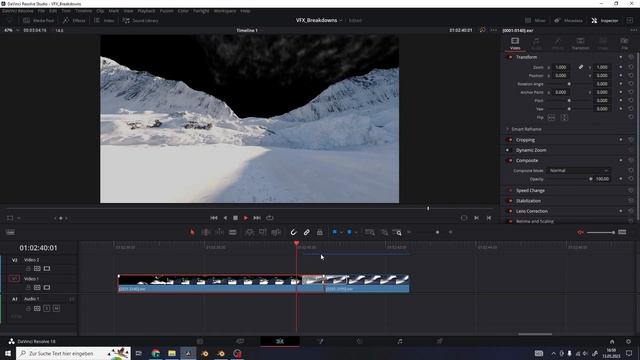Open the Timeline View Options icon

[x=11, y=232]
